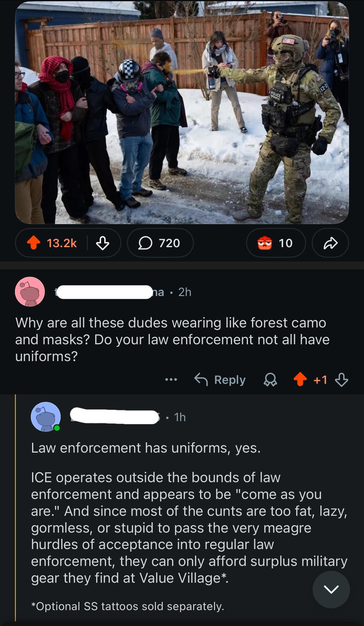Tap the first comment's text body
The height and width of the screenshot is (626, 364).
(172, 339)
